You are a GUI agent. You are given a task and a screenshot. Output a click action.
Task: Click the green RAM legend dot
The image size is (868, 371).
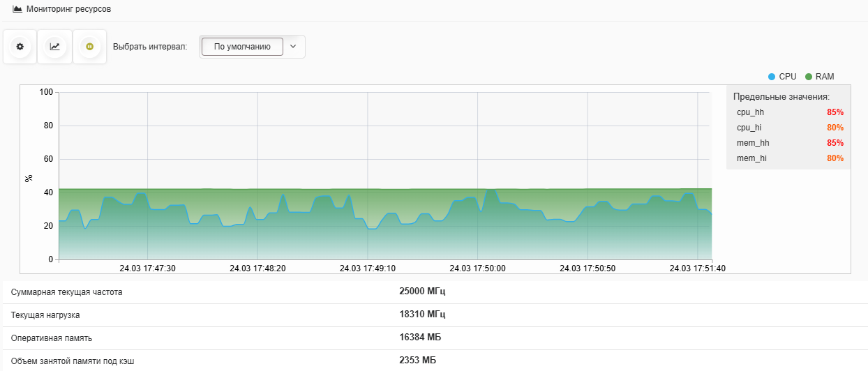(x=809, y=77)
